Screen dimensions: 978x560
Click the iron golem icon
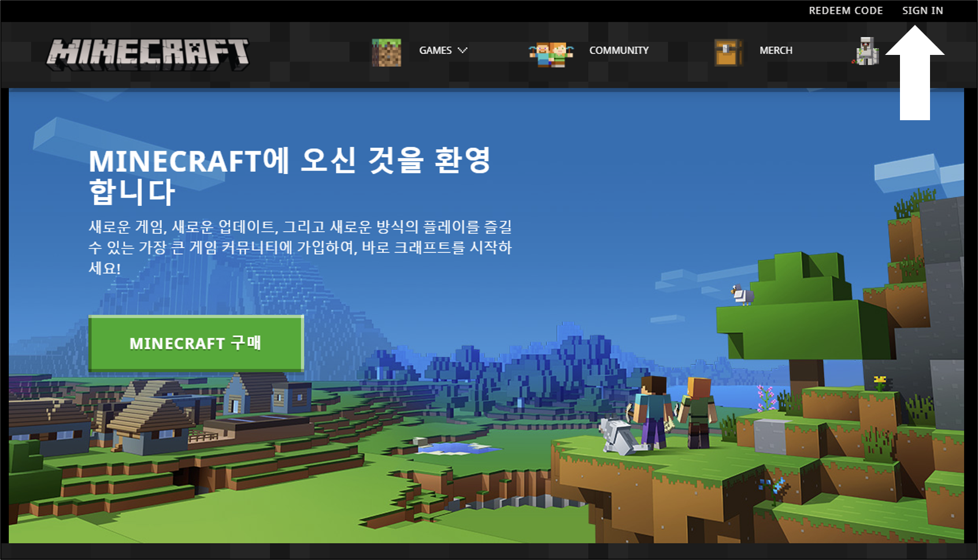tap(866, 51)
